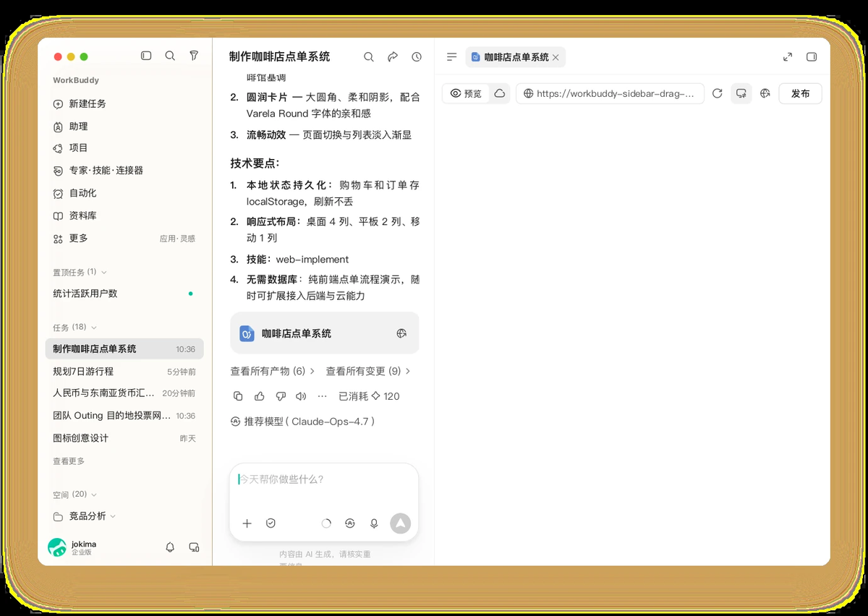This screenshot has height=616, width=868.
Task: Collapse the left sidebar panel icon
Action: pyautogui.click(x=146, y=56)
